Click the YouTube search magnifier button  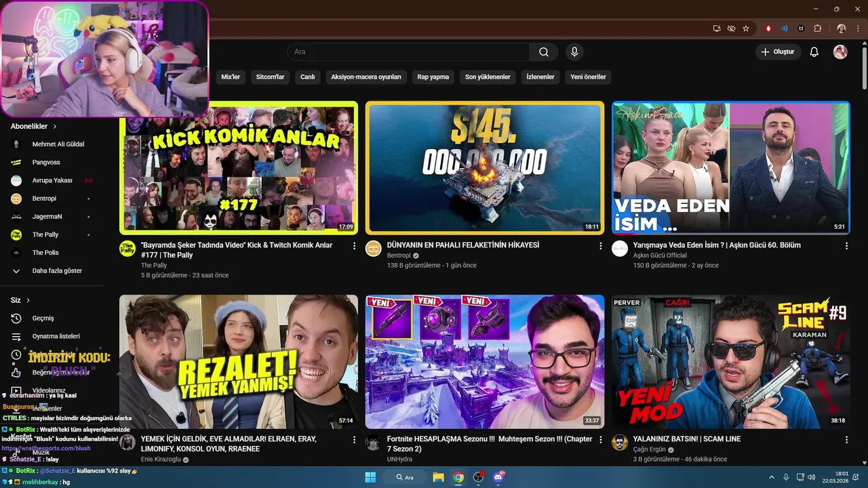(x=544, y=52)
